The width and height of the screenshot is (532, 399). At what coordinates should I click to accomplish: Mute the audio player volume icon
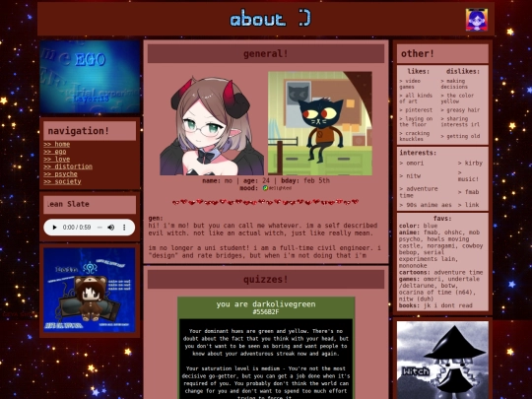coord(110,228)
